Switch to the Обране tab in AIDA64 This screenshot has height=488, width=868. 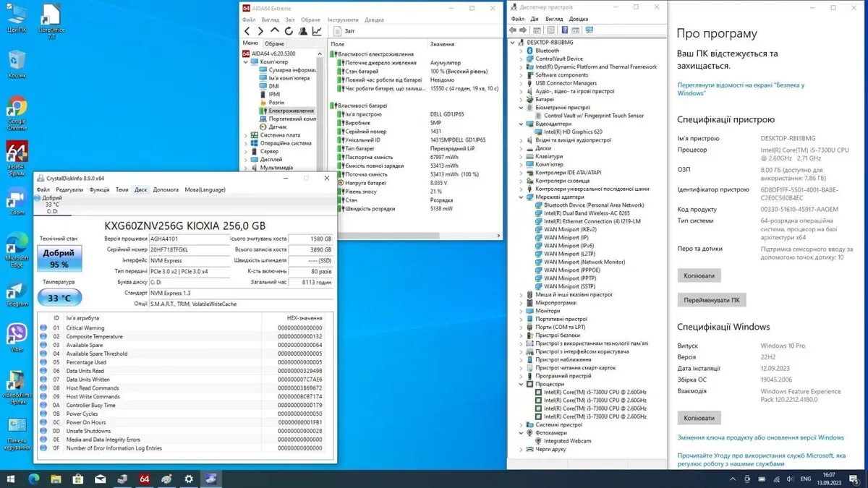(274, 43)
